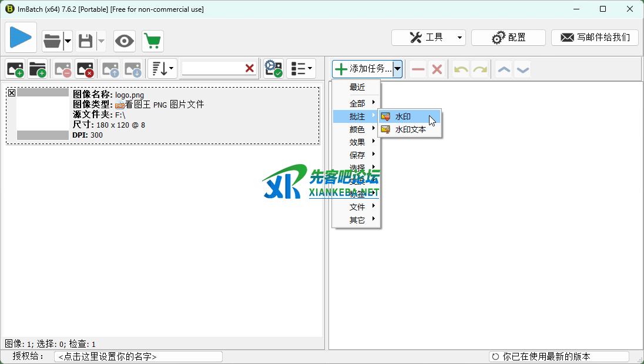Click the add images icon
Viewport: 644px width, 364px height.
pos(15,69)
